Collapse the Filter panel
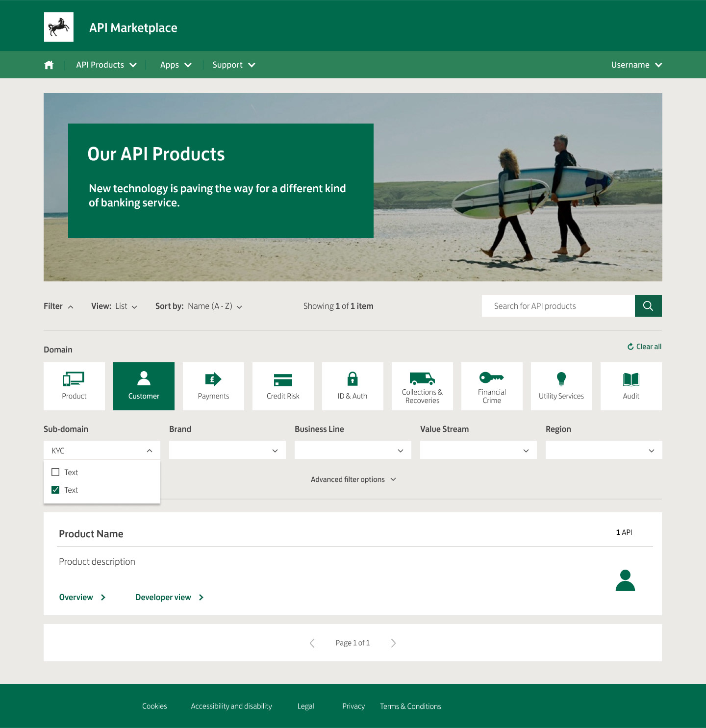The width and height of the screenshot is (706, 728). [58, 306]
